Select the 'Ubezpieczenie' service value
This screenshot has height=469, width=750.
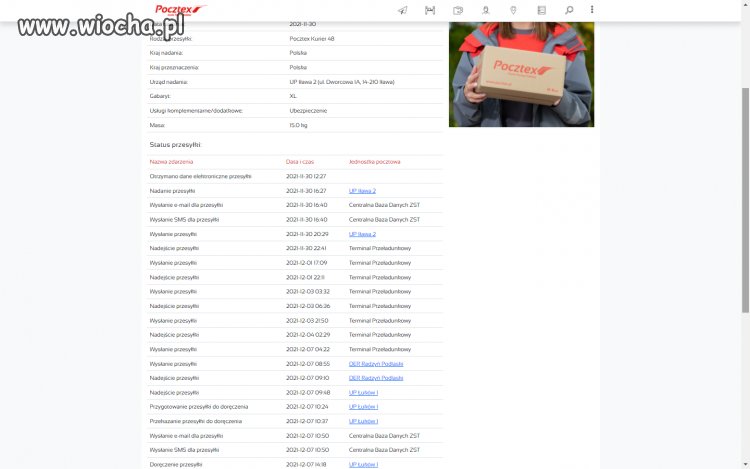pos(308,111)
